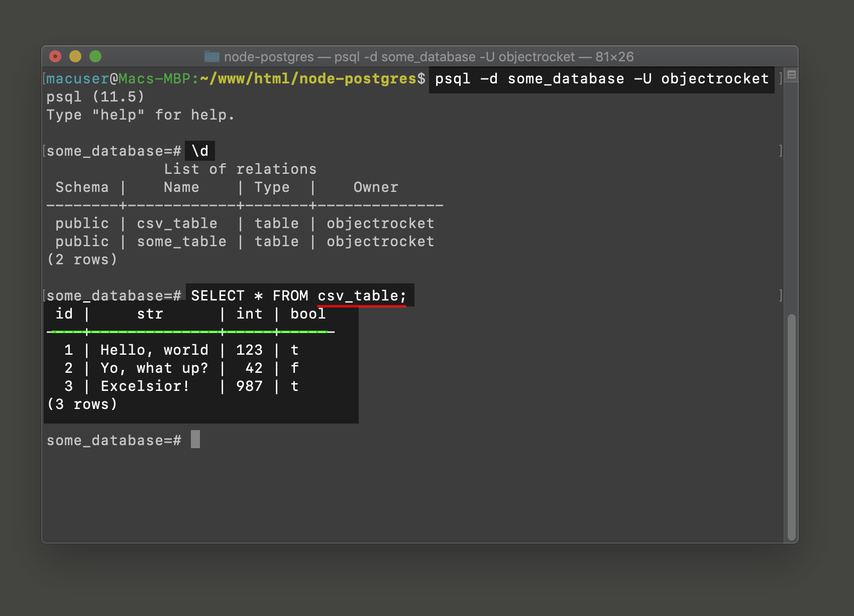Viewport: 854px width, 616px height.
Task: Click the 'bool' column header
Action: (x=308, y=314)
